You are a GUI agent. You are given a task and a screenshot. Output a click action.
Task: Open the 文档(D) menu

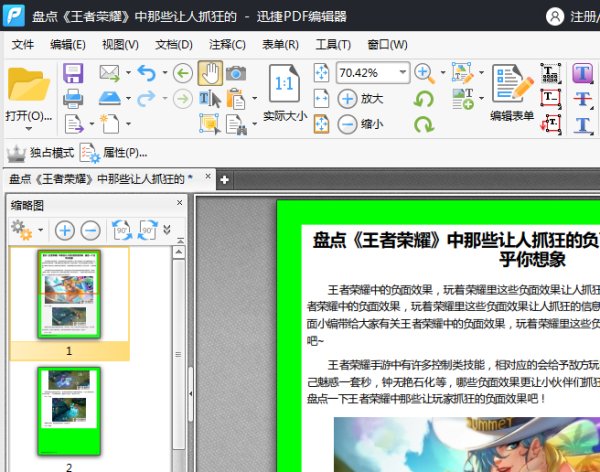coord(174,44)
